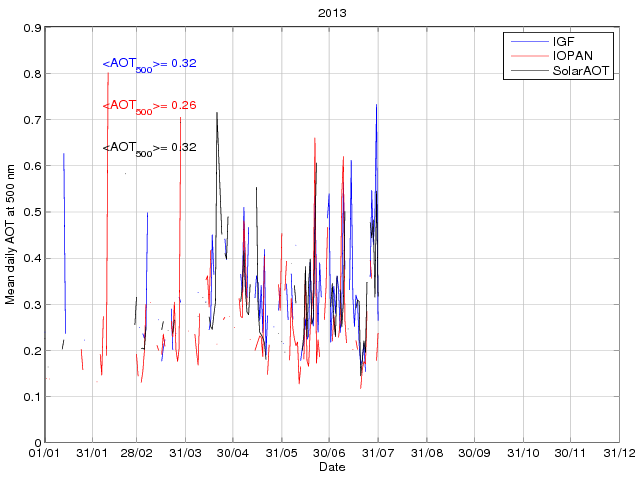The width and height of the screenshot is (640, 480).
Task: Click the plot title 2013
Action: [x=332, y=15]
